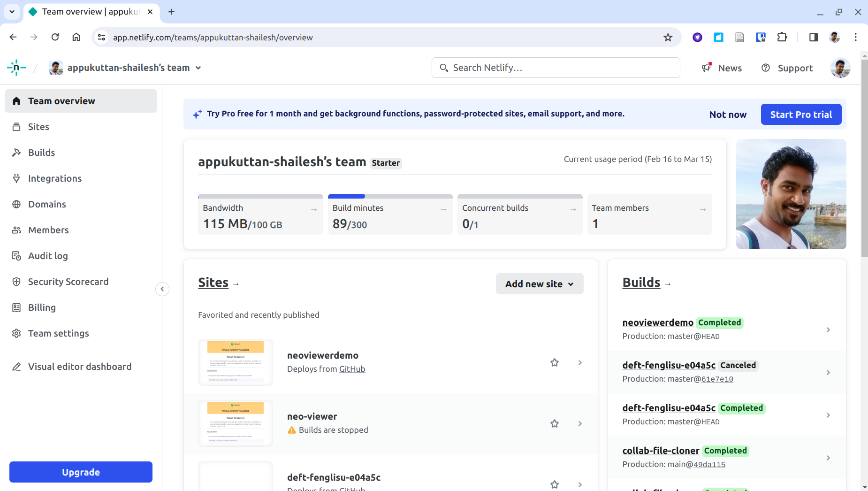Open the Add new site dropdown
Viewport: 868px width, 491px height.
(539, 284)
